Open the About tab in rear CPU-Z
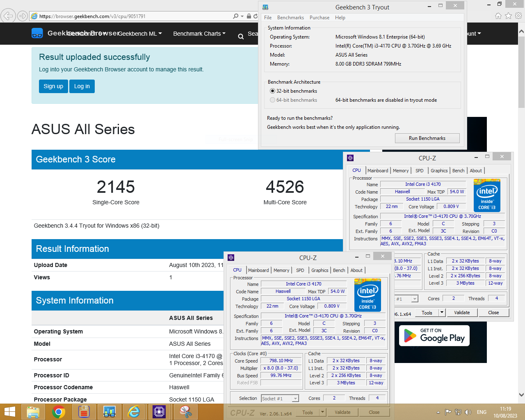Viewport: 525px width, 420px height. click(x=476, y=171)
